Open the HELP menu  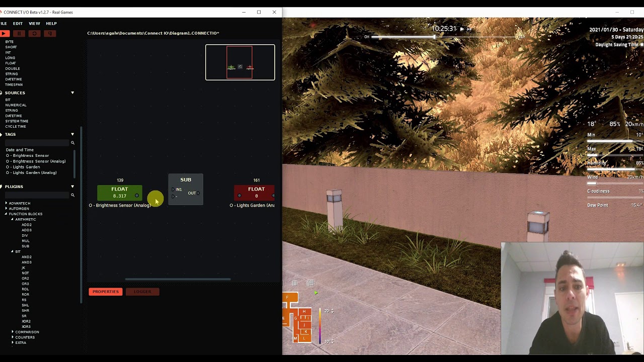click(x=51, y=24)
